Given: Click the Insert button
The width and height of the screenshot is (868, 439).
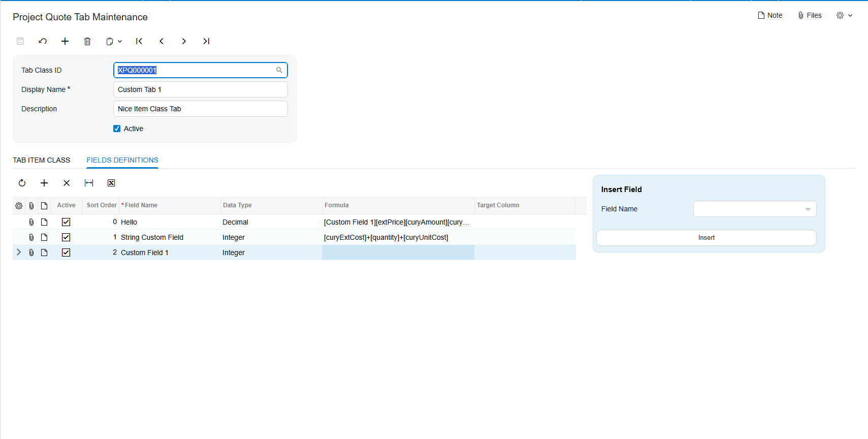Looking at the screenshot, I should click(706, 238).
